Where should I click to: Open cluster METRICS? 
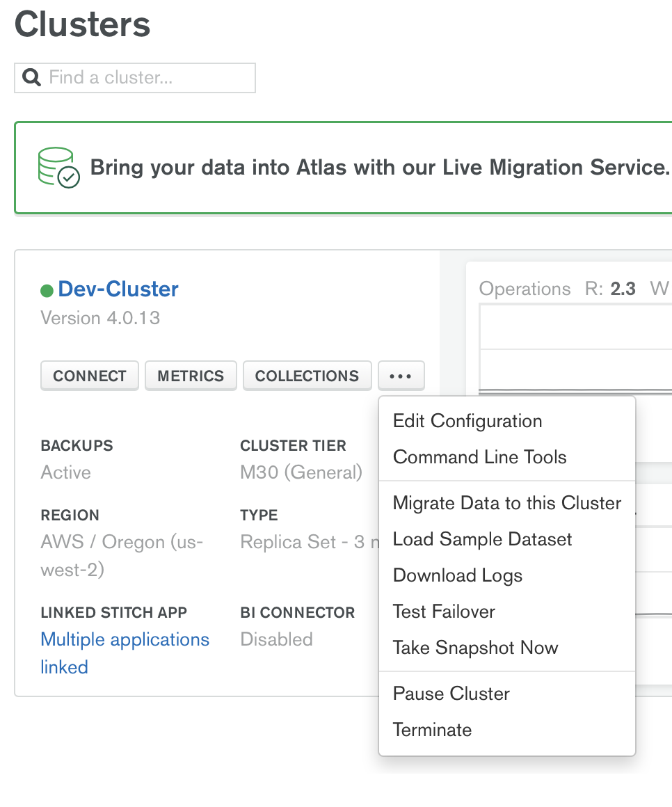(191, 376)
